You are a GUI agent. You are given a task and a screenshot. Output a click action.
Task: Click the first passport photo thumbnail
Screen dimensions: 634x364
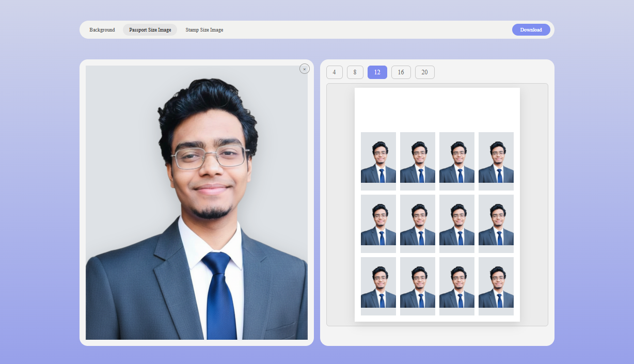click(378, 160)
